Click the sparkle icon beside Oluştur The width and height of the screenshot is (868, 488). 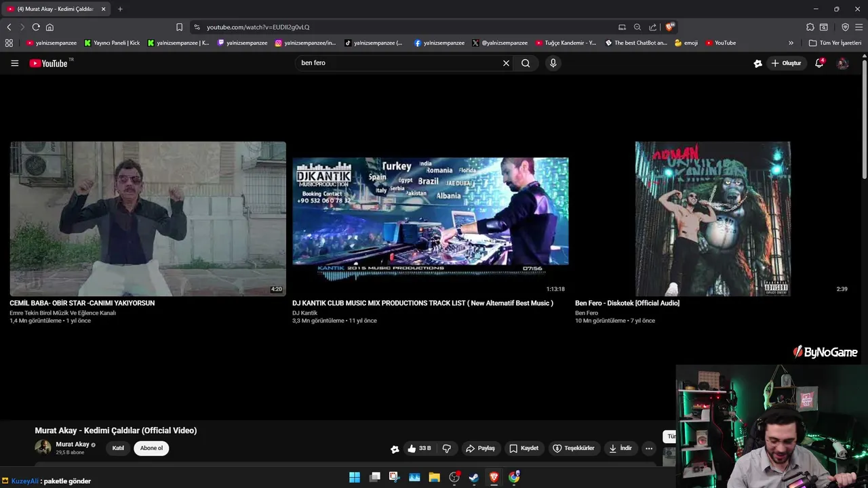(x=757, y=63)
